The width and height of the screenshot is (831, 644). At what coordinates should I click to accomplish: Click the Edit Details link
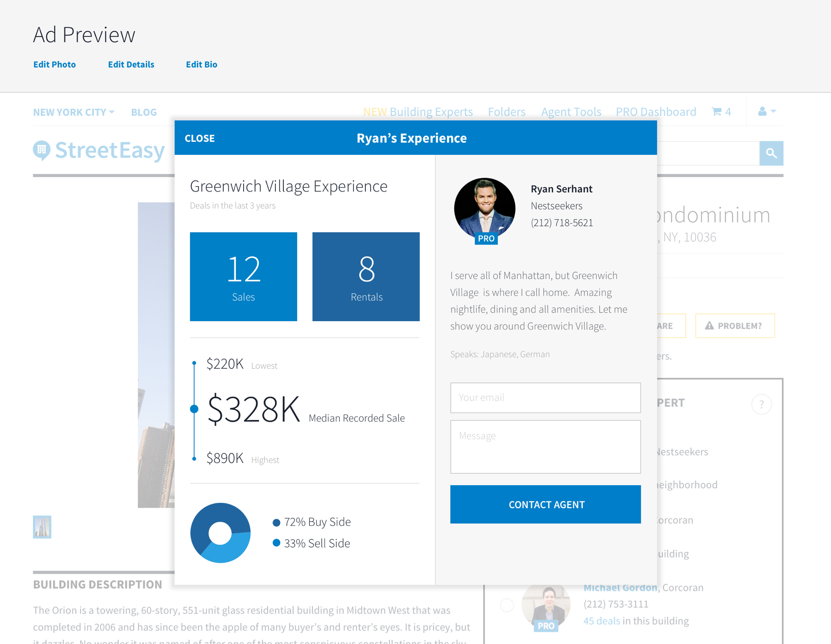coord(131,64)
